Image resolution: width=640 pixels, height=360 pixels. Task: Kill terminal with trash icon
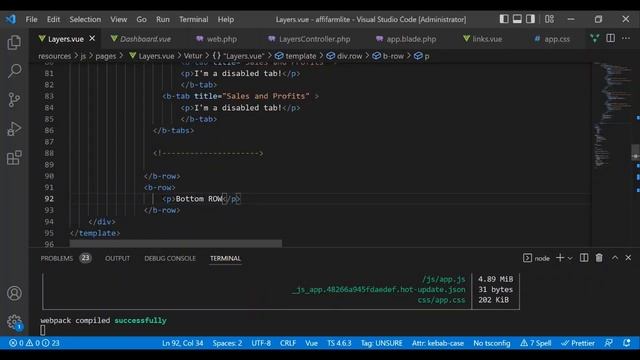click(x=599, y=258)
